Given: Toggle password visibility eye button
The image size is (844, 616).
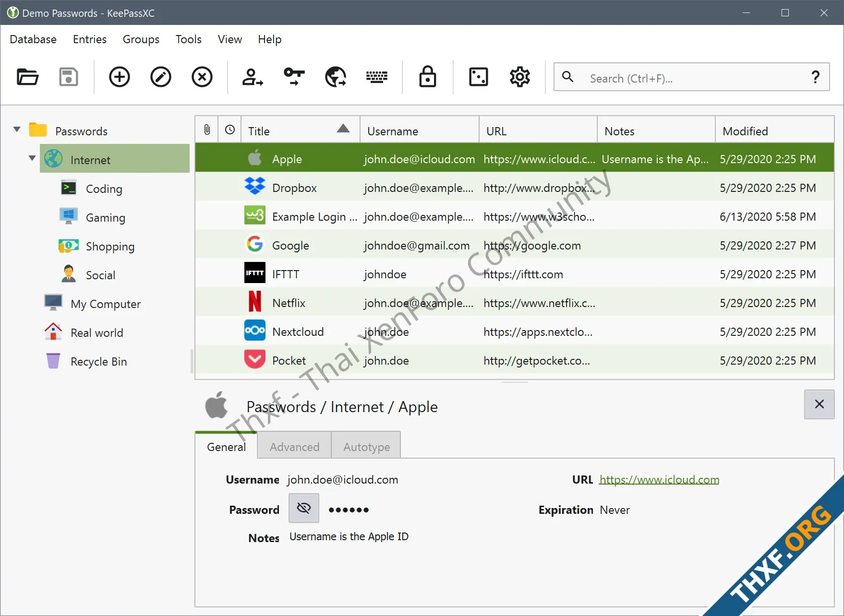Looking at the screenshot, I should 304,508.
